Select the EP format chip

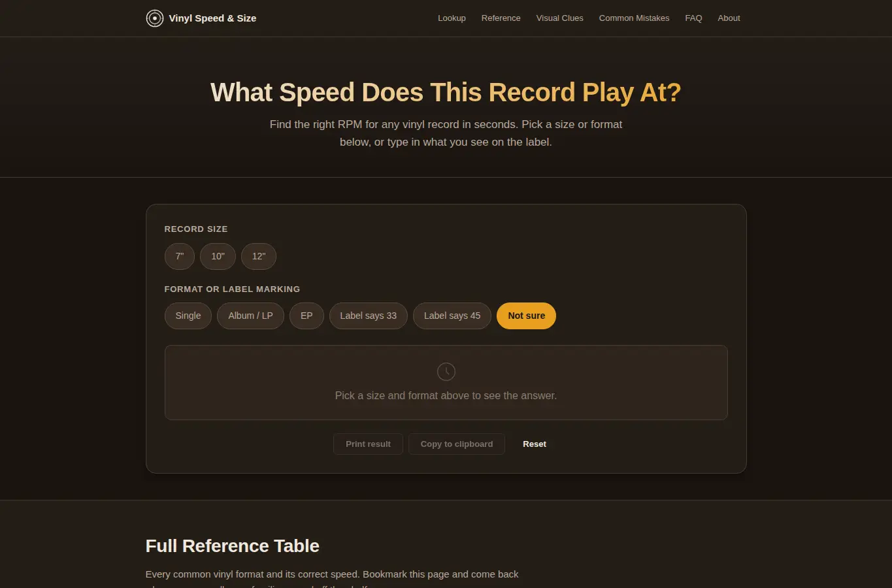pyautogui.click(x=306, y=316)
